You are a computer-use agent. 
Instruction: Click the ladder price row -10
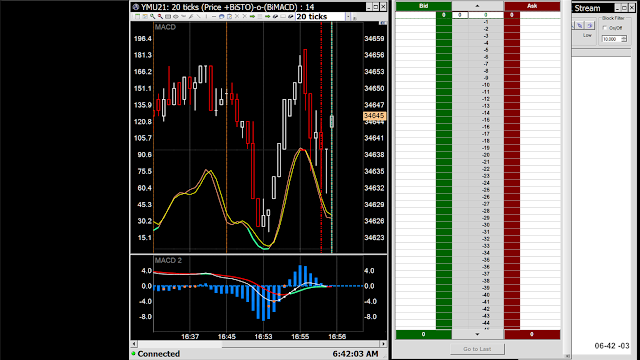485,85
